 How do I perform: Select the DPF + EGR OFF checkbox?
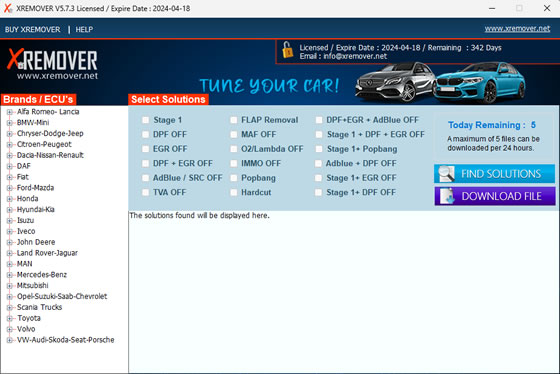(145, 163)
